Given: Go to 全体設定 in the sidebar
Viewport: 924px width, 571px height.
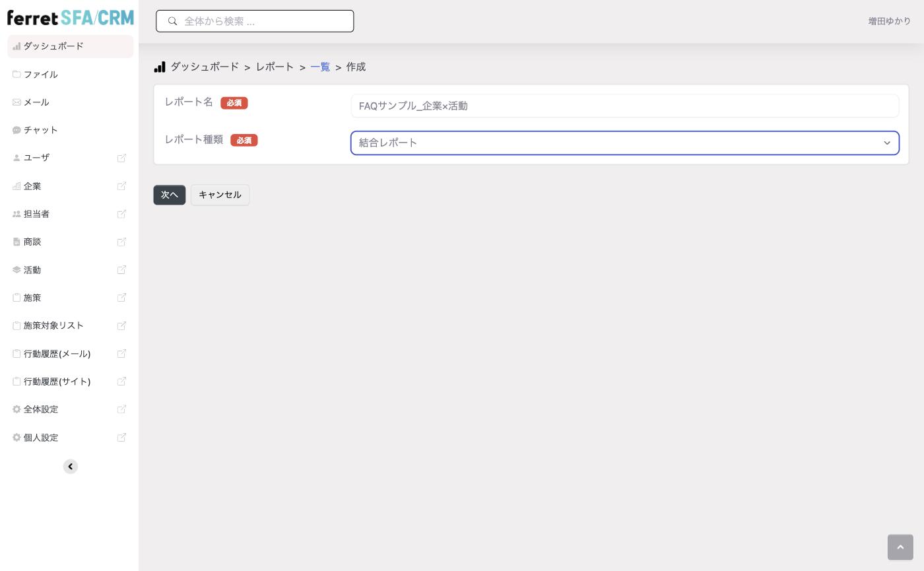Looking at the screenshot, I should (41, 409).
